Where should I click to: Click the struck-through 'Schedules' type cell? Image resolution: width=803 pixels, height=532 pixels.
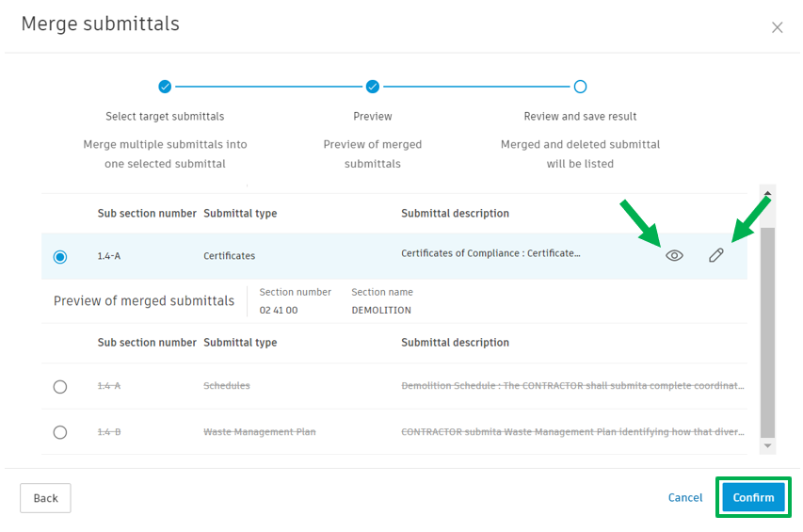coord(226,385)
